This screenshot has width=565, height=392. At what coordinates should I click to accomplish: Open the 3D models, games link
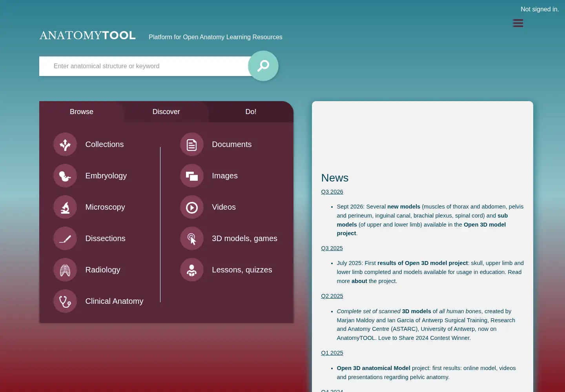pyautogui.click(x=245, y=238)
